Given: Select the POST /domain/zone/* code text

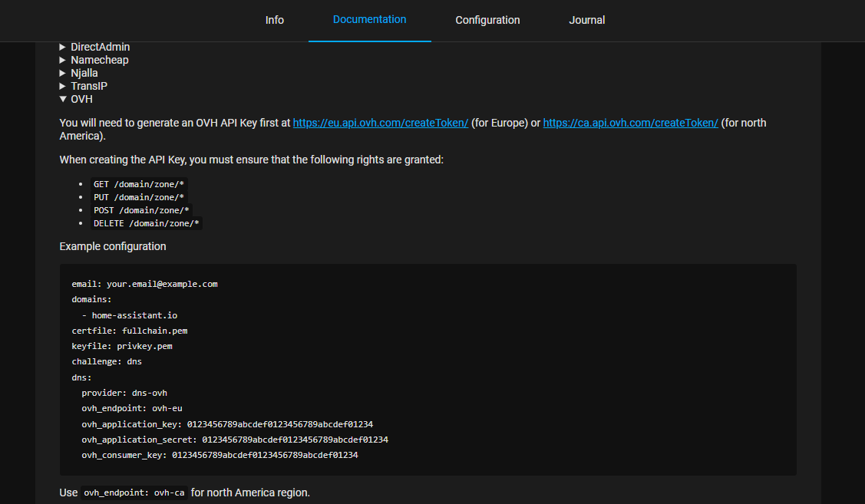Looking at the screenshot, I should click(x=141, y=211).
